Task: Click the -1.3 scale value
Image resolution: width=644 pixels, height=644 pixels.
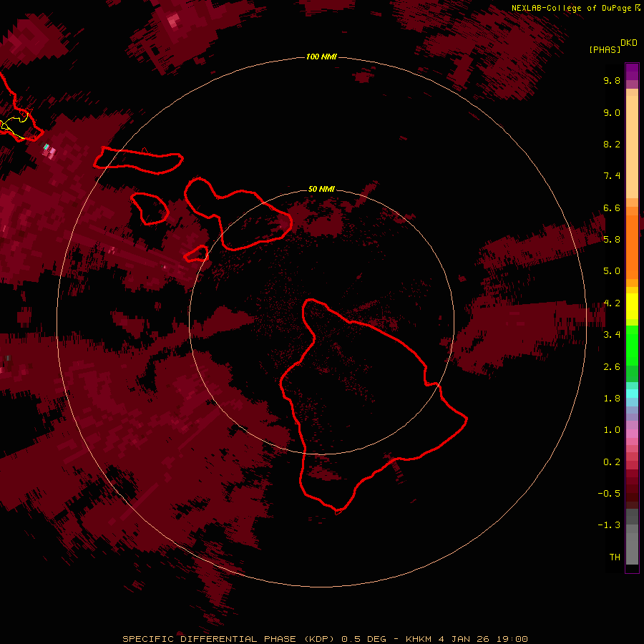Action: tap(609, 525)
